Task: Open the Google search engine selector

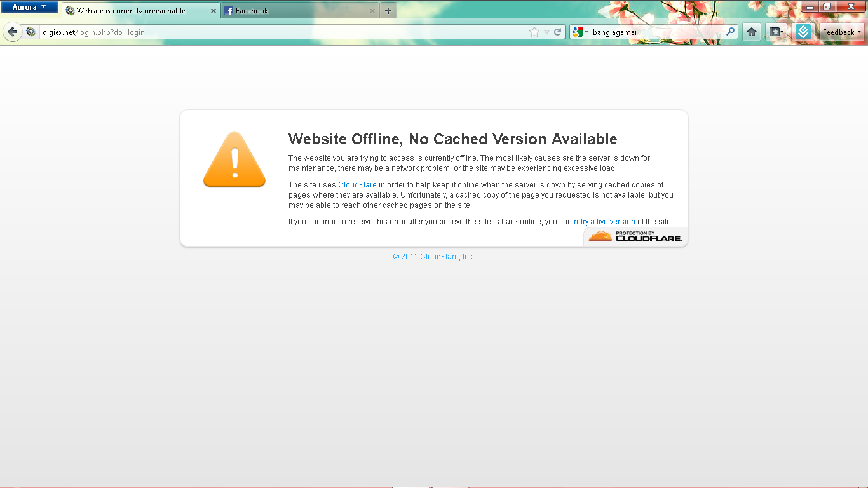Action: click(580, 32)
